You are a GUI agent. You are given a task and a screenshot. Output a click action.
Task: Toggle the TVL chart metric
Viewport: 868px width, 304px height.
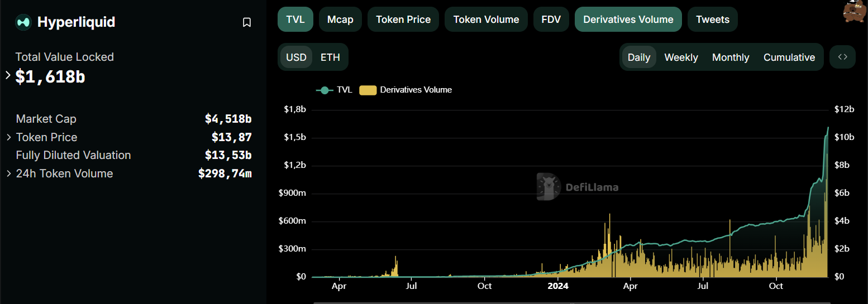[x=295, y=20]
